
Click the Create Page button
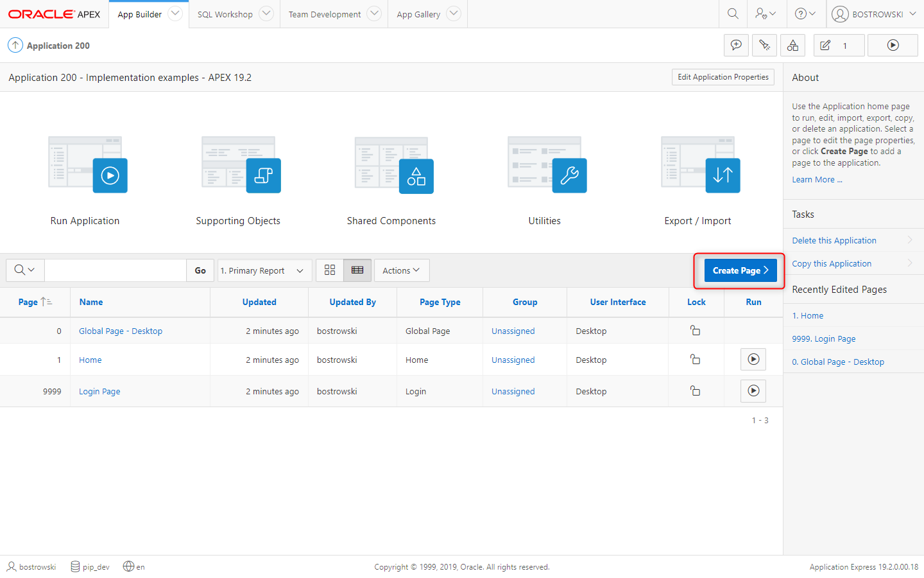coord(740,270)
